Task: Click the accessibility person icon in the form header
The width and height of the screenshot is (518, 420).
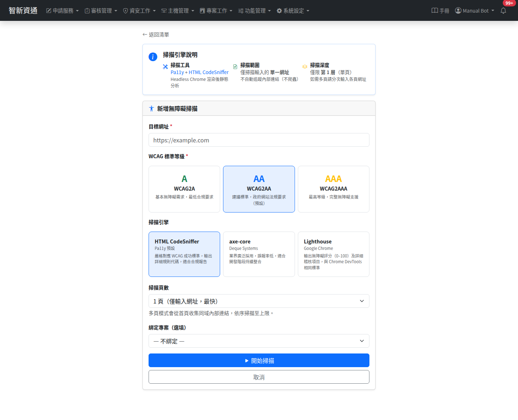Action: pyautogui.click(x=151, y=109)
